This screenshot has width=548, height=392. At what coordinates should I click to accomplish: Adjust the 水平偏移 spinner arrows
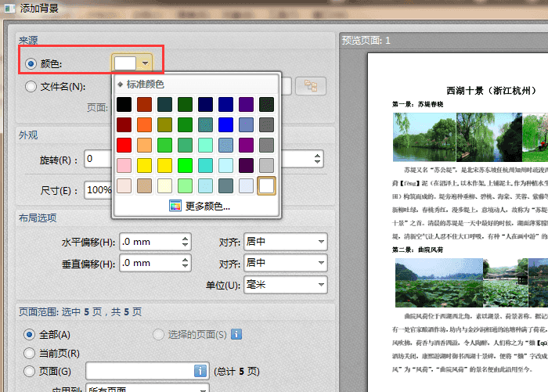coord(185,242)
